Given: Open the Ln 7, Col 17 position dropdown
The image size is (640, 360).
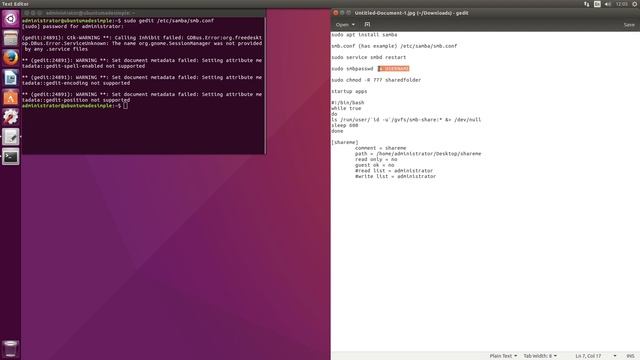Looking at the screenshot, I should coord(596,356).
